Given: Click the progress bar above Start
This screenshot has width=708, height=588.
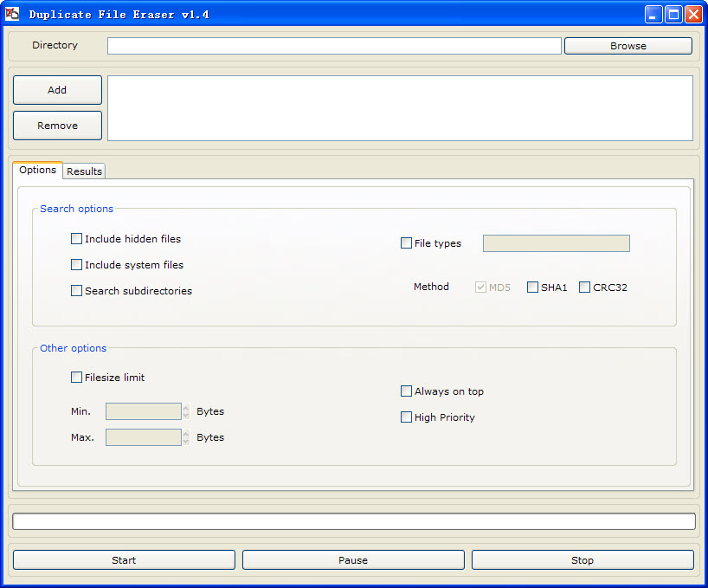Looking at the screenshot, I should point(353,521).
